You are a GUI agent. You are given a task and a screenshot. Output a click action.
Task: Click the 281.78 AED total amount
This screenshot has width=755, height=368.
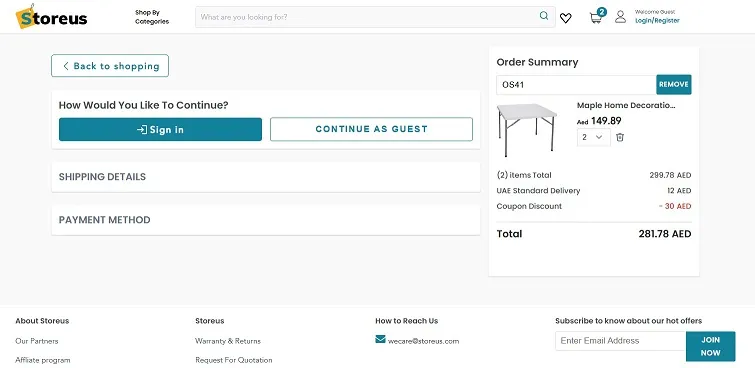pos(664,234)
